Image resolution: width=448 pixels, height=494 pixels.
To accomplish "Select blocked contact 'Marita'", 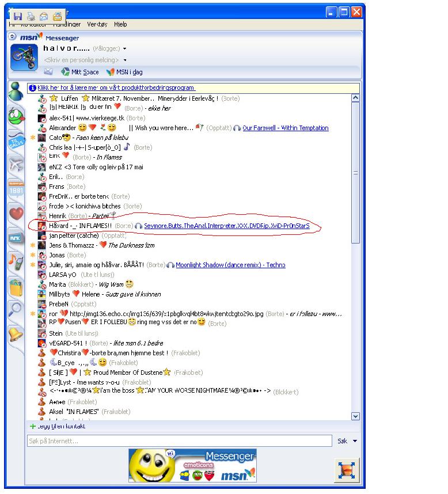I will click(x=86, y=284).
